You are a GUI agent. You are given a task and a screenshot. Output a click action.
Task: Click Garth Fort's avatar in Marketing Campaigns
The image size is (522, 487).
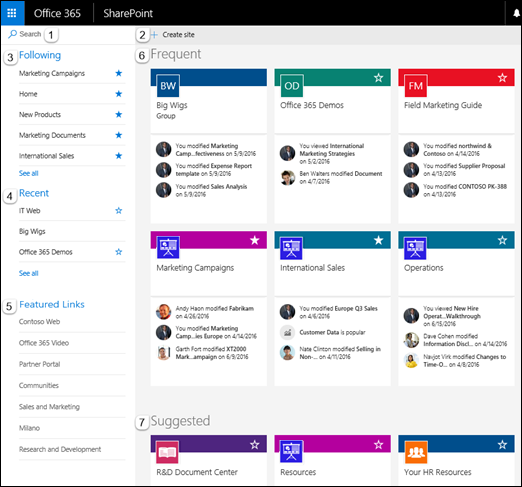click(164, 353)
